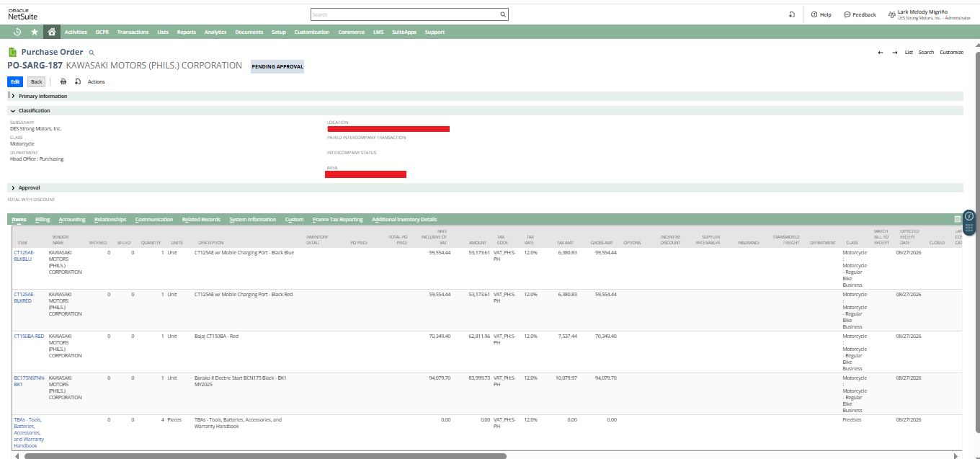Switch to the System Information subtab
The width and height of the screenshot is (980, 459).
click(x=253, y=219)
